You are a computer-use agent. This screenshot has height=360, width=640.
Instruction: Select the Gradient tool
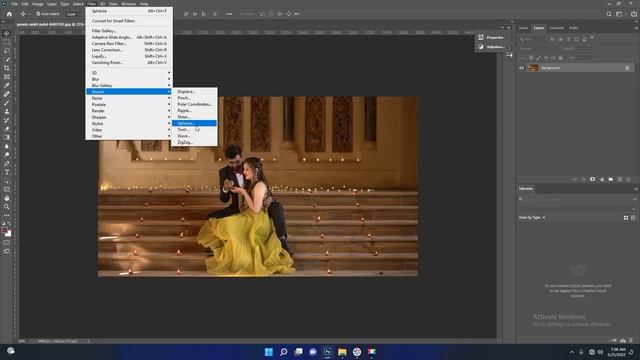pyautogui.click(x=7, y=137)
